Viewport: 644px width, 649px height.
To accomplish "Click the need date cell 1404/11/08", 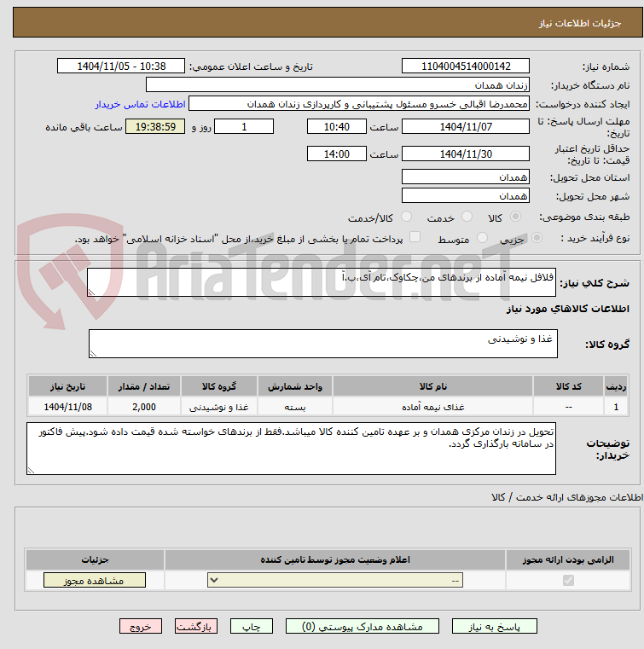I will pyautogui.click(x=68, y=407).
